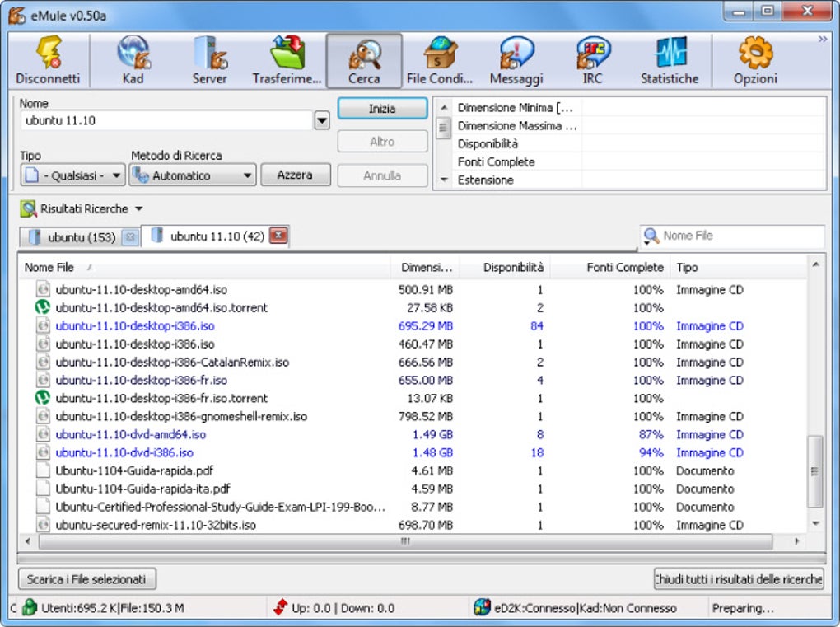
Task: Click the eD2K connection globe status icon
Action: click(482, 608)
